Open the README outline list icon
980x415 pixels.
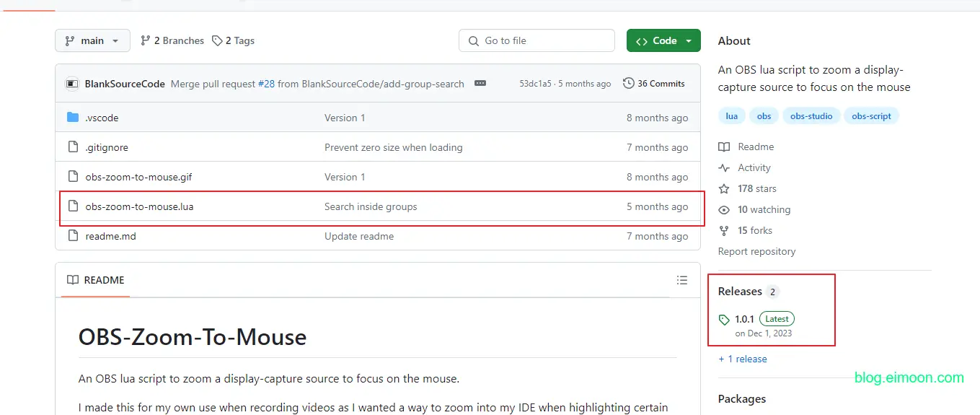tap(681, 280)
